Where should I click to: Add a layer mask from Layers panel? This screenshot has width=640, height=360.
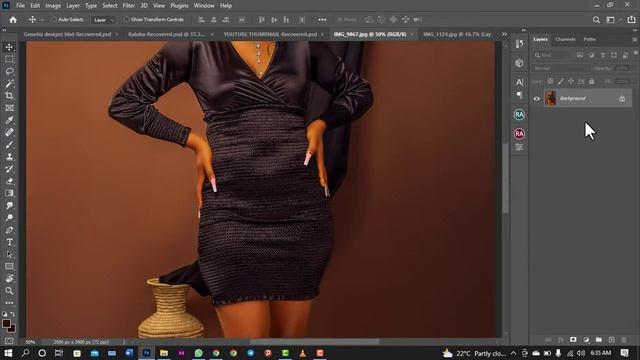click(573, 340)
